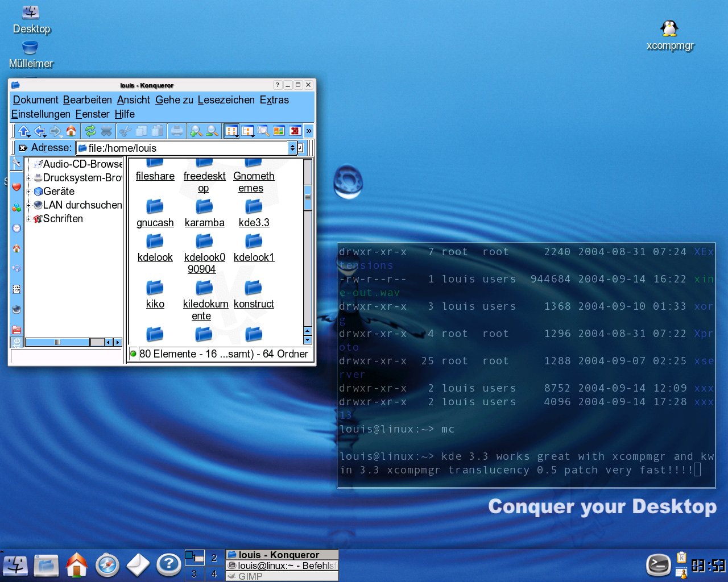Click the Paste toolbar icon
This screenshot has height=582, width=728.
click(x=158, y=131)
